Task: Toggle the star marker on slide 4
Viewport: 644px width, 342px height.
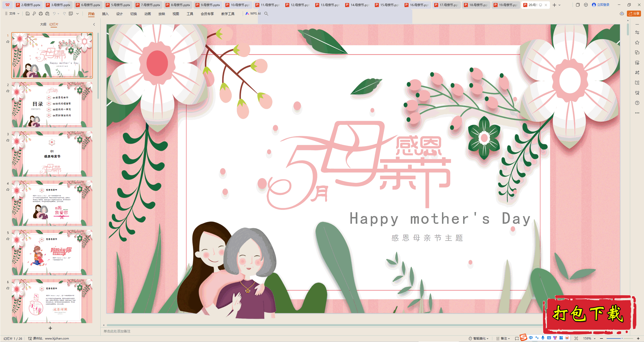Action: pos(8,190)
